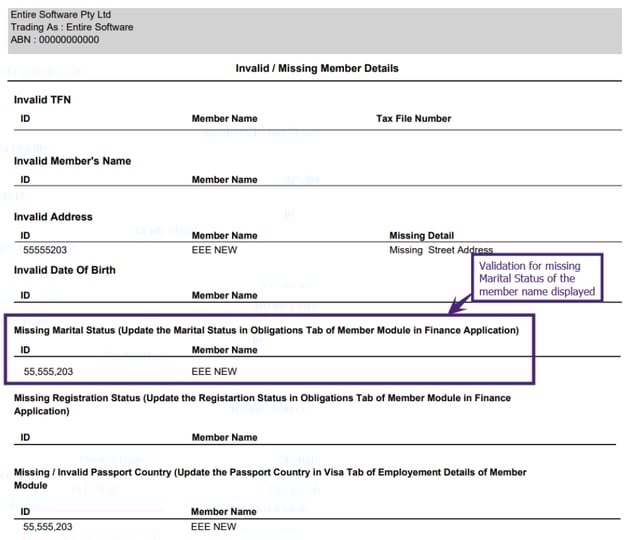Select the 'Entire Software Pty Ltd' company name

coord(61,15)
